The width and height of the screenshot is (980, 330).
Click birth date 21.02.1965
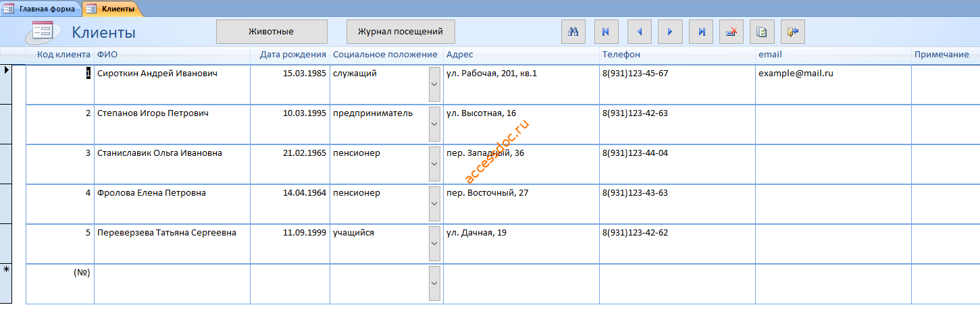coord(305,153)
